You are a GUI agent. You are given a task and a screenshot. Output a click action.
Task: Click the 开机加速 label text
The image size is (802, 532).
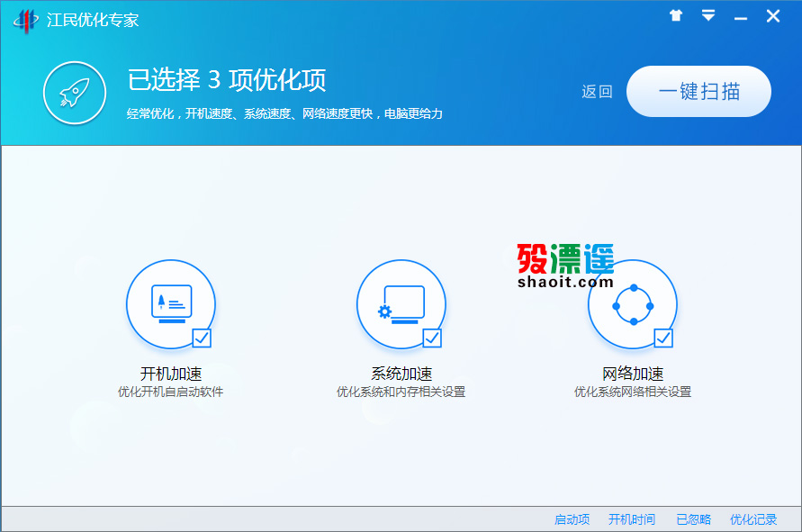tap(171, 374)
